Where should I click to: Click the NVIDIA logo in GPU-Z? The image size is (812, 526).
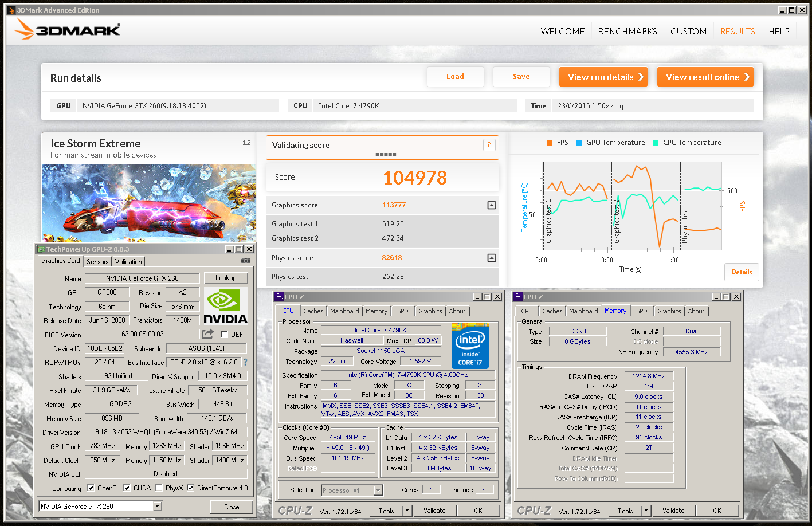click(x=226, y=307)
